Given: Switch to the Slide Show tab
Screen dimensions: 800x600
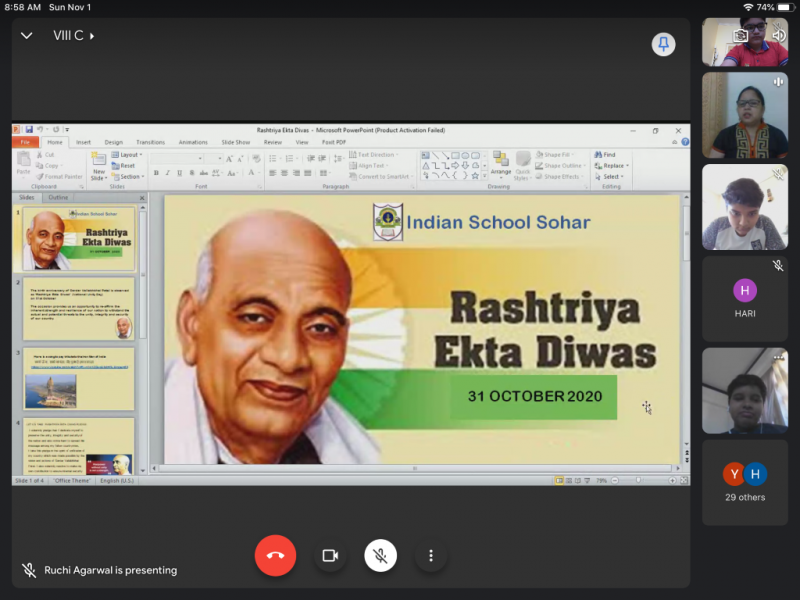Looking at the screenshot, I should tap(236, 142).
